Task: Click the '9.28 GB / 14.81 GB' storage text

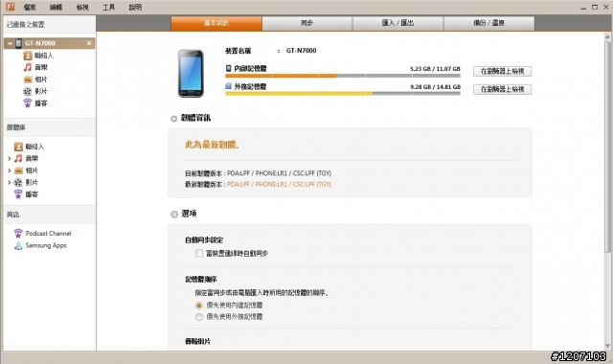Action: 435,87
